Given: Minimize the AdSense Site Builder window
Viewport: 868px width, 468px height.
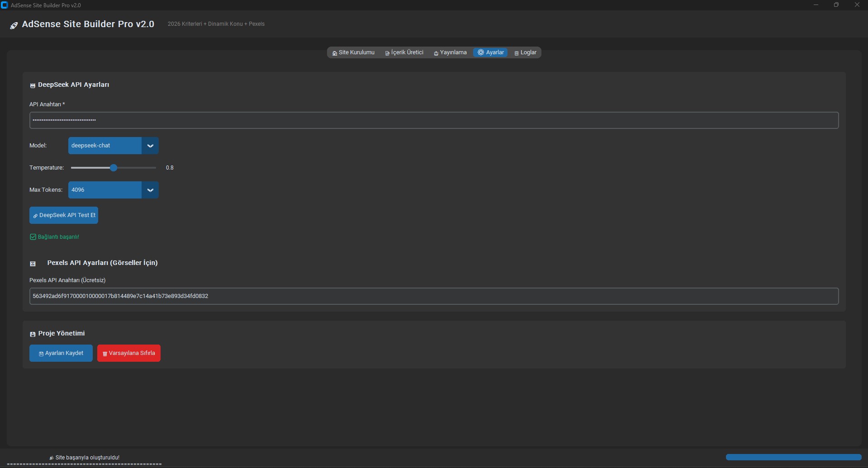Looking at the screenshot, I should (x=816, y=5).
